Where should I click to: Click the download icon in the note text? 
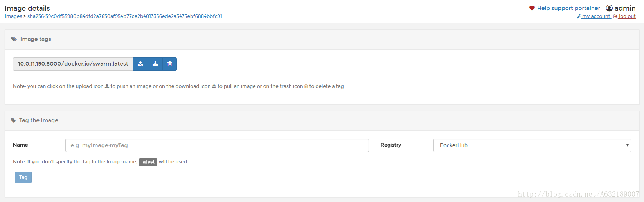[x=214, y=86]
